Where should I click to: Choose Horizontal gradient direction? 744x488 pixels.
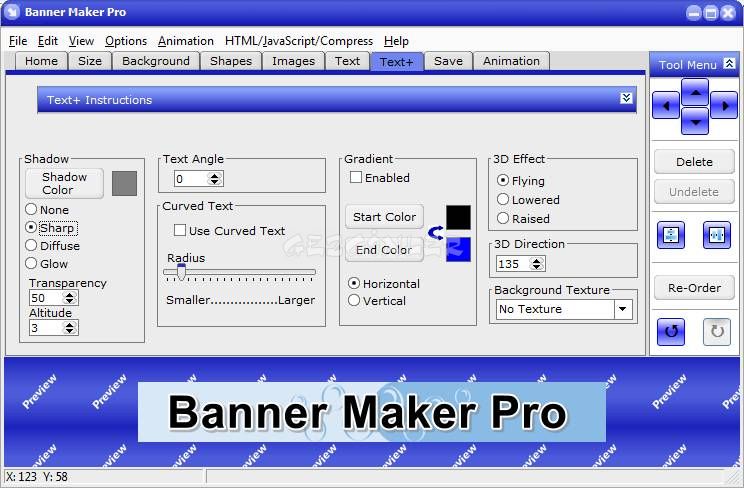[x=353, y=283]
